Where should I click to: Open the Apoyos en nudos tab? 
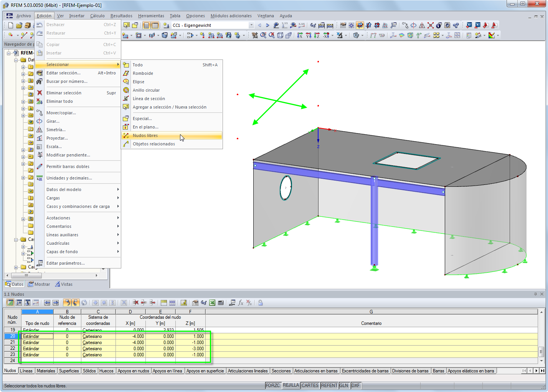[134, 371]
